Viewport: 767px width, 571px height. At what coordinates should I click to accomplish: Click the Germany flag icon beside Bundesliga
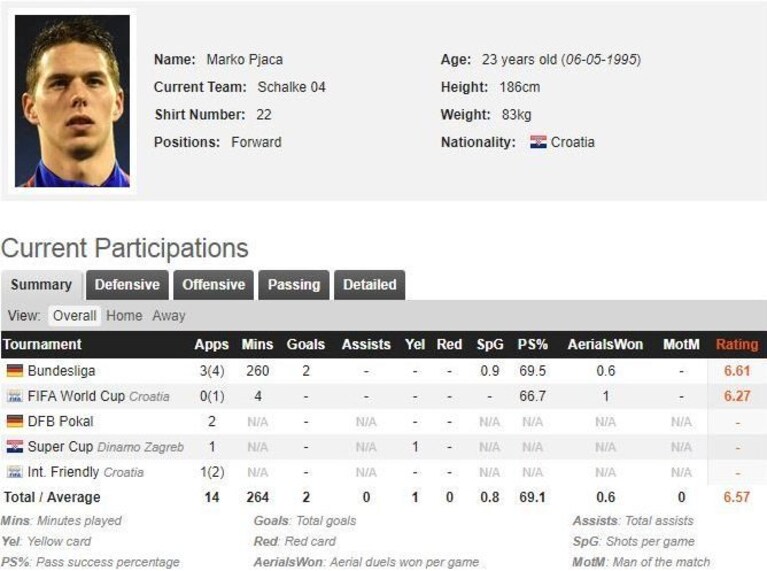coord(15,371)
